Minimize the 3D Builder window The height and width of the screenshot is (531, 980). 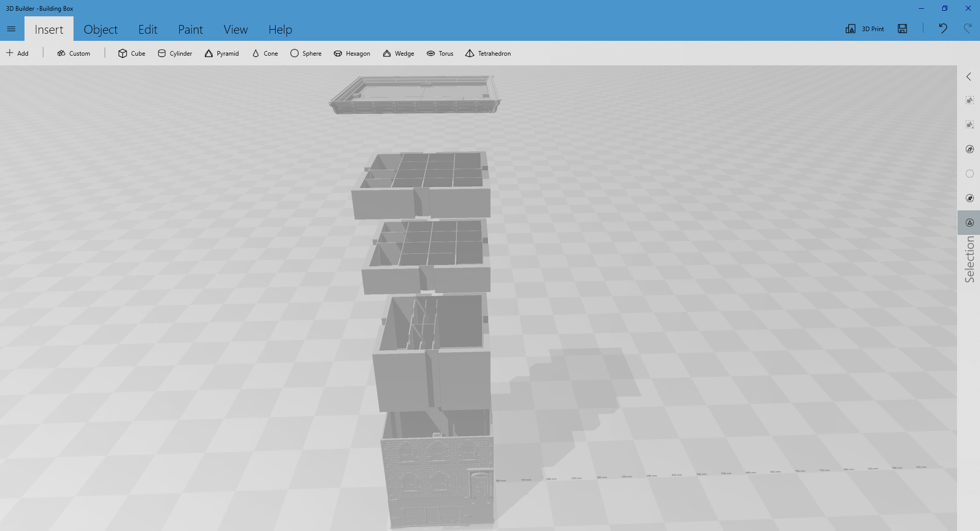tap(921, 8)
